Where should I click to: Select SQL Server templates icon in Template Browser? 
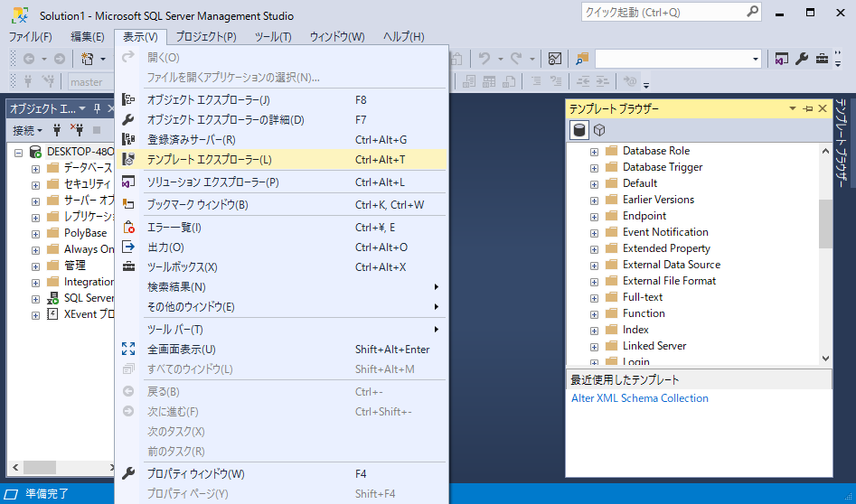click(579, 130)
